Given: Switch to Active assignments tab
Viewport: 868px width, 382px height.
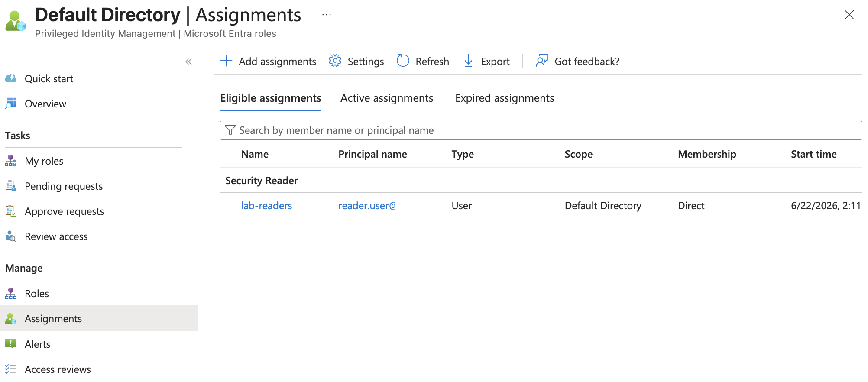Looking at the screenshot, I should [387, 98].
